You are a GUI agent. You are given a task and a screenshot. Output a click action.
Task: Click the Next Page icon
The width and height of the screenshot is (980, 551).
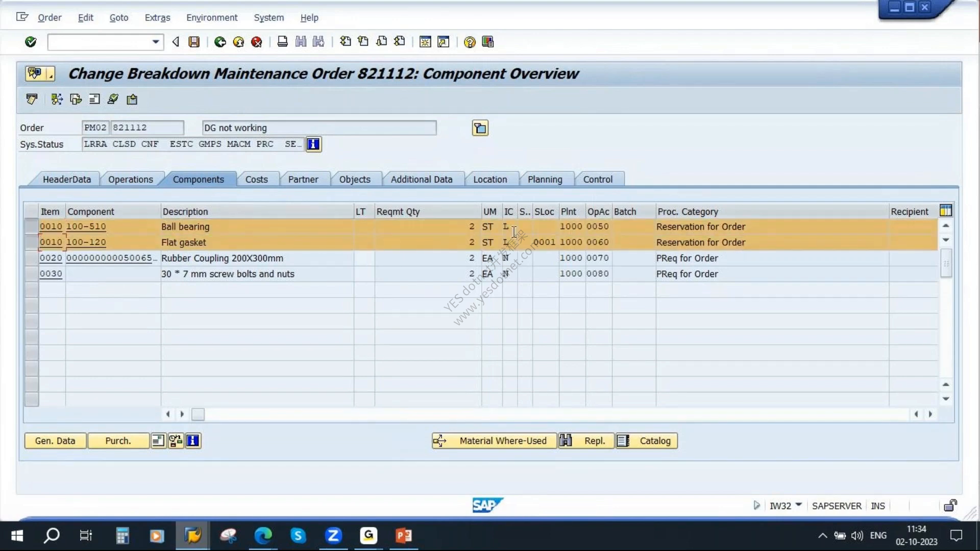[382, 42]
